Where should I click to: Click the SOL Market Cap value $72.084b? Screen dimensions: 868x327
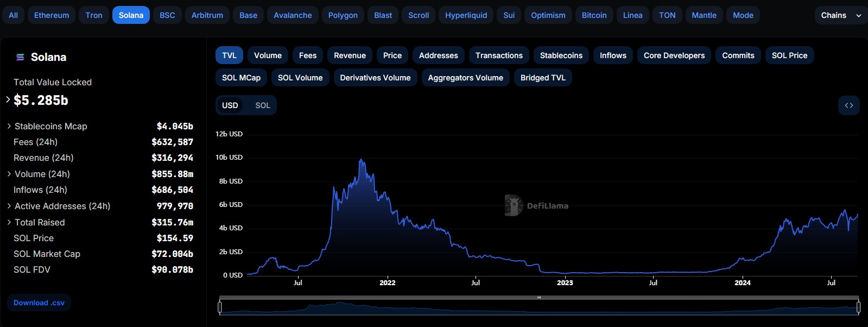173,254
